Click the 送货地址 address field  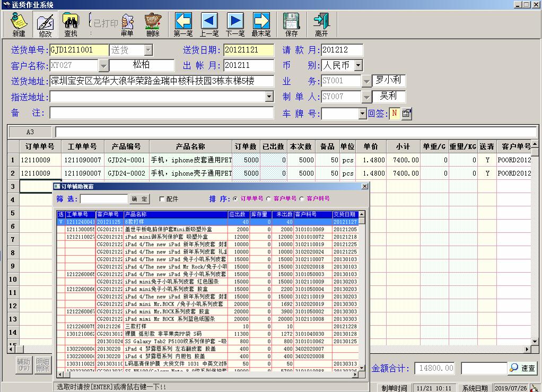pyautogui.click(x=162, y=81)
